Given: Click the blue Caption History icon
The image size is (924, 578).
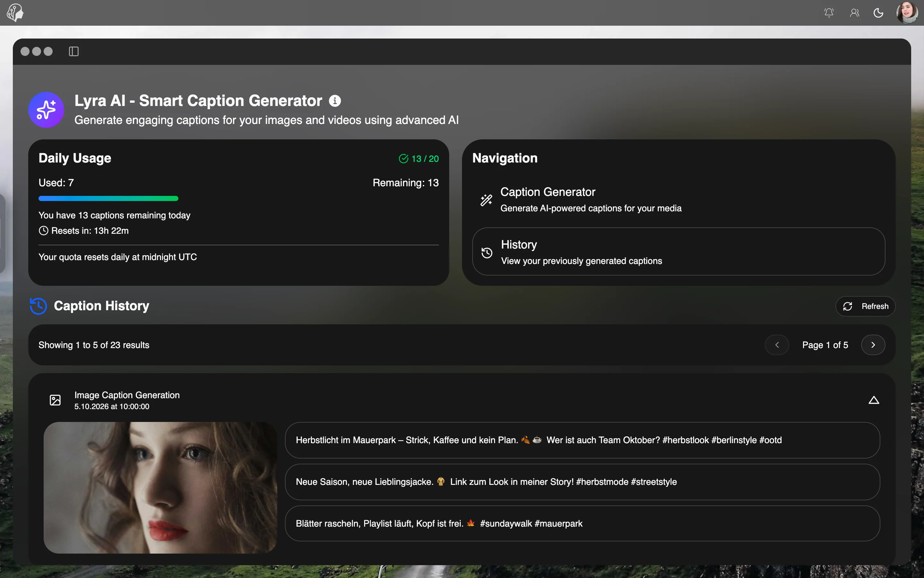Looking at the screenshot, I should tap(38, 306).
